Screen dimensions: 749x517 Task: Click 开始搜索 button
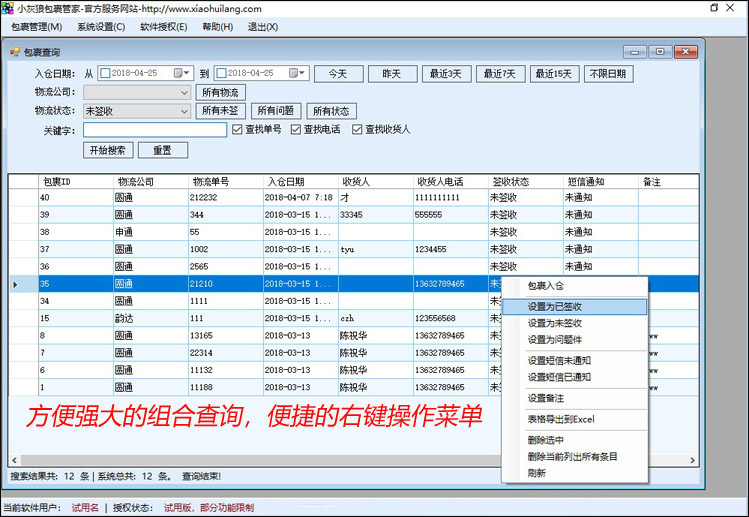pyautogui.click(x=108, y=150)
